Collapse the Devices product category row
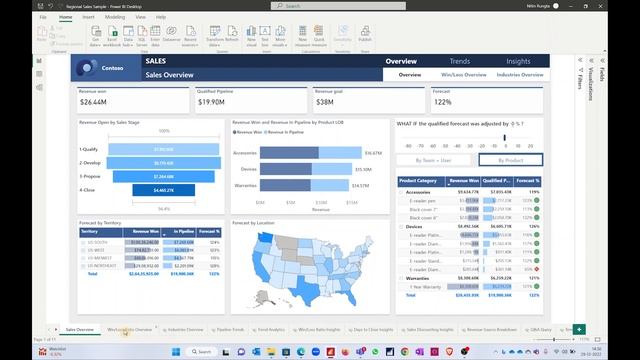The image size is (640, 360). [x=401, y=227]
